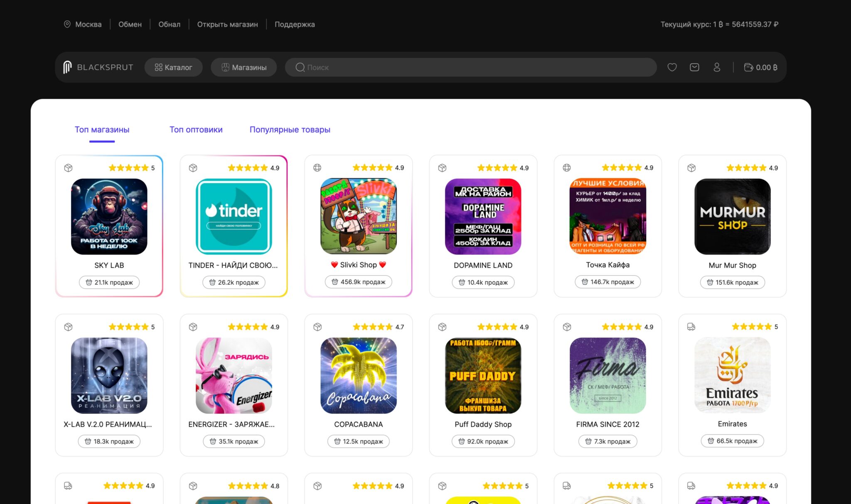The height and width of the screenshot is (504, 851).
Task: Switch to Топ оптовики tab
Action: click(196, 130)
